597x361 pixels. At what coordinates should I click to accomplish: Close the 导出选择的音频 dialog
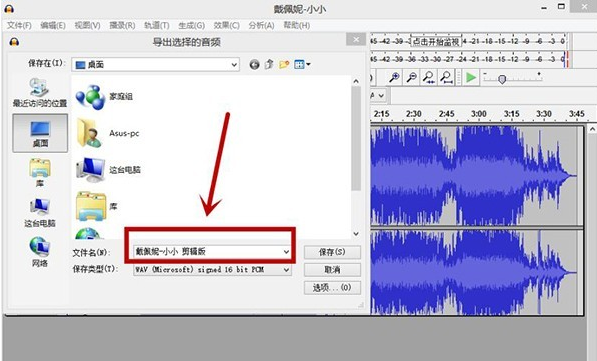coord(356,39)
